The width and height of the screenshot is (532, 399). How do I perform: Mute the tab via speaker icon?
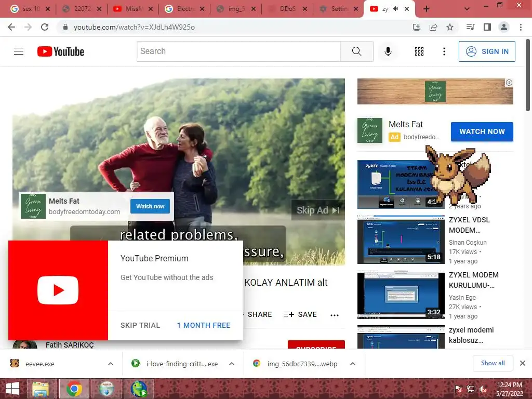click(395, 9)
